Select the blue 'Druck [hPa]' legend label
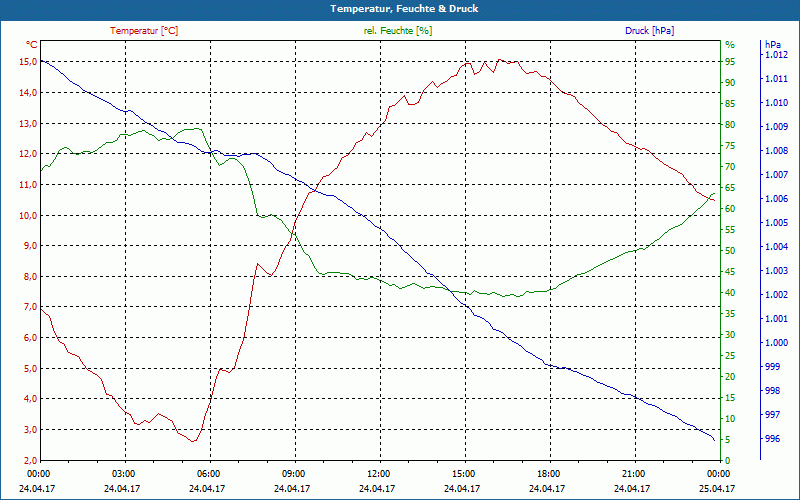800x500 pixels. pyautogui.click(x=649, y=31)
